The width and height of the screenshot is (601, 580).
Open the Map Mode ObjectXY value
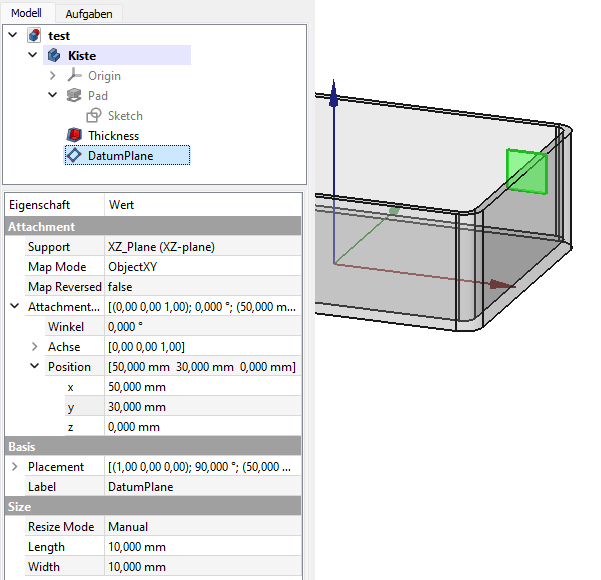pyautogui.click(x=200, y=267)
